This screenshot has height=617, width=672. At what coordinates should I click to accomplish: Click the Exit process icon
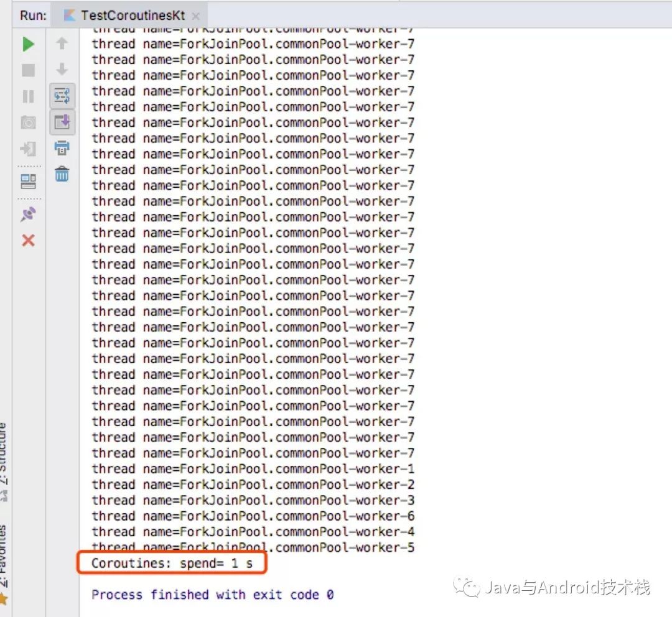point(28,149)
